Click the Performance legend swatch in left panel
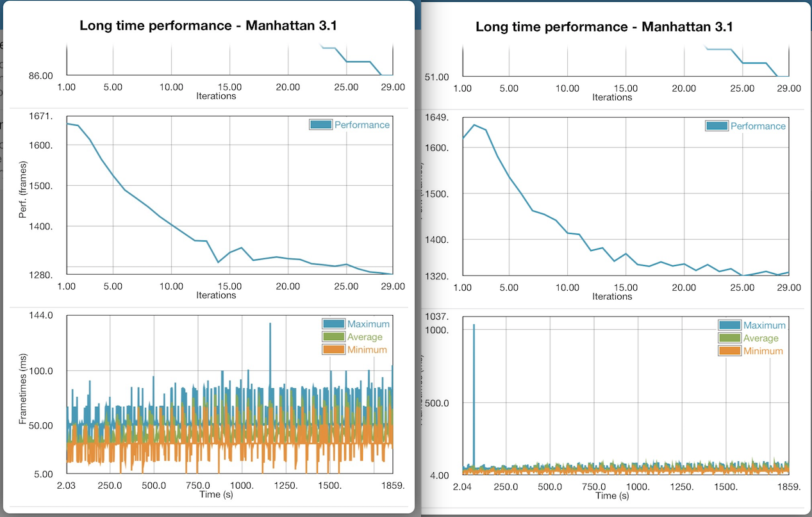812x517 pixels. (320, 125)
